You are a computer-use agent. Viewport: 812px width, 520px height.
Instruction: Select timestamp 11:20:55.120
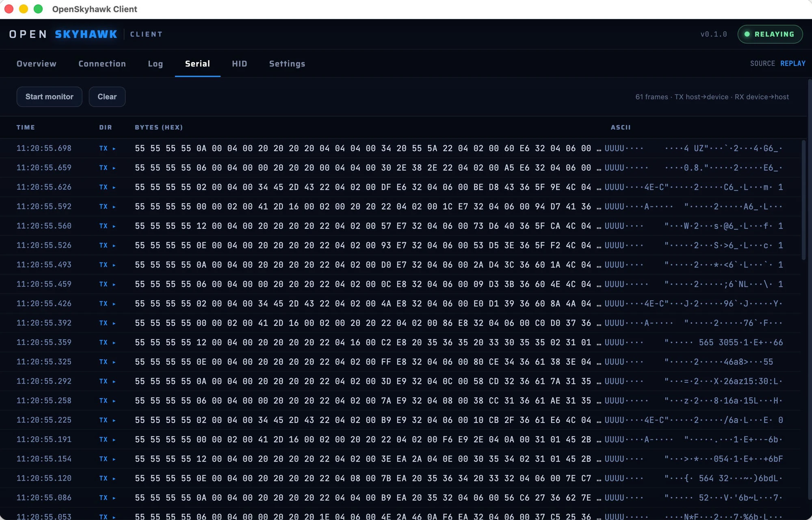point(44,478)
